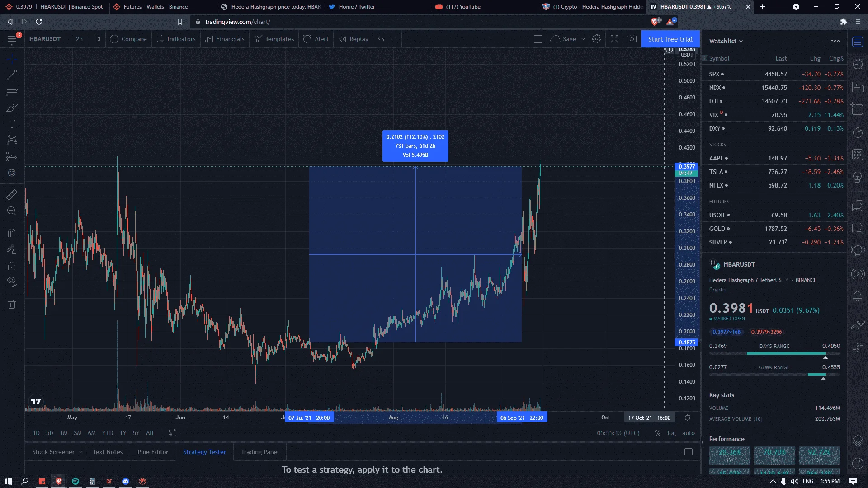This screenshot has width=868, height=488.
Task: Start bar Replay mode
Action: (354, 39)
